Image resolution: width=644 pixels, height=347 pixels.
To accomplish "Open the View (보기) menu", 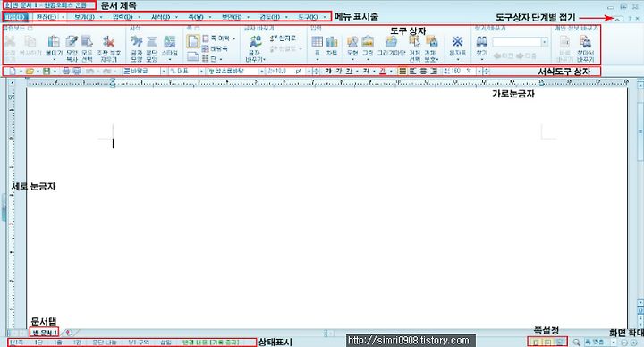I will (85, 17).
